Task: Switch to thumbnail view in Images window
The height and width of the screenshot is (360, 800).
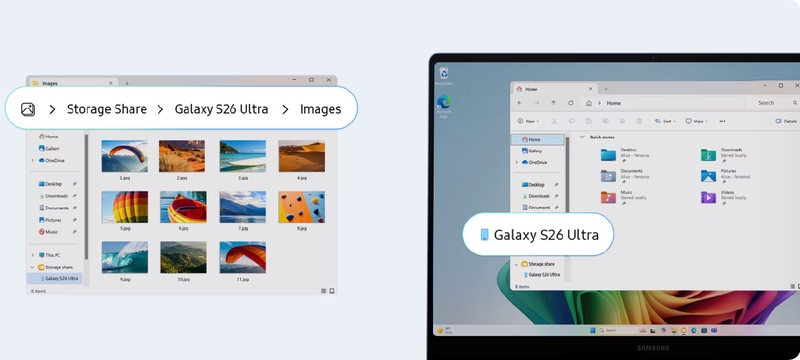Action: (x=332, y=291)
